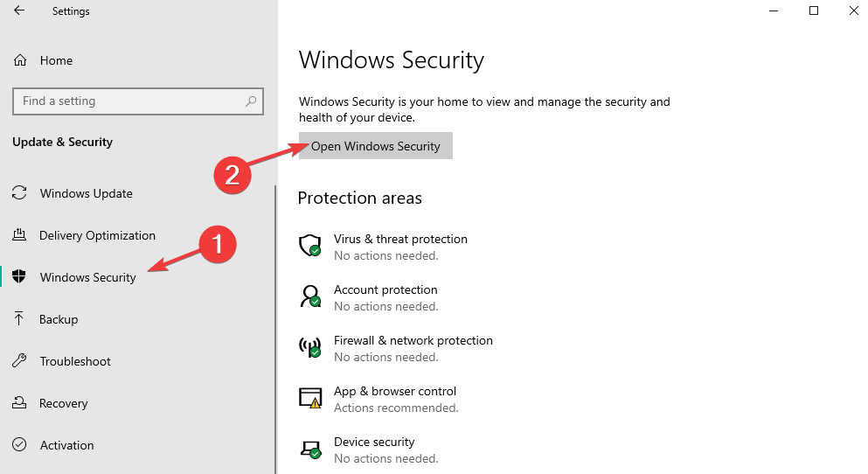
Task: Click the Firewall & network protection antenna icon
Action: 310,346
